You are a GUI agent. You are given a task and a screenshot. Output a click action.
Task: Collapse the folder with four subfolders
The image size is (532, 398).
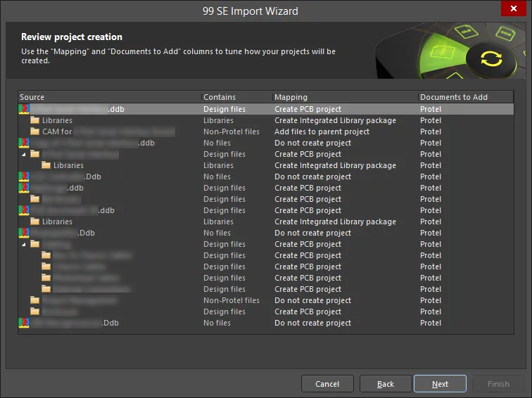(x=23, y=244)
